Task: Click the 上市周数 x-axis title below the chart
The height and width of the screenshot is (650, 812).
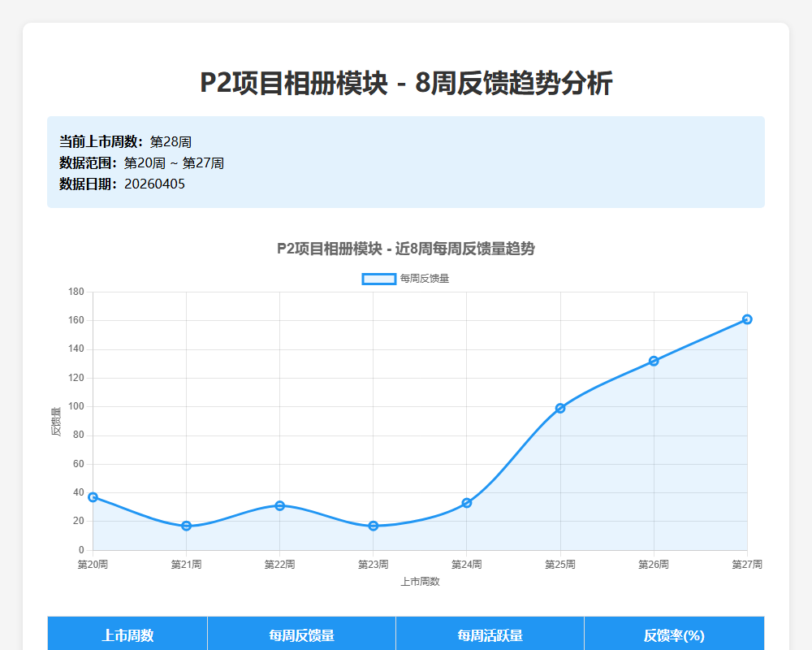Action: click(420, 582)
